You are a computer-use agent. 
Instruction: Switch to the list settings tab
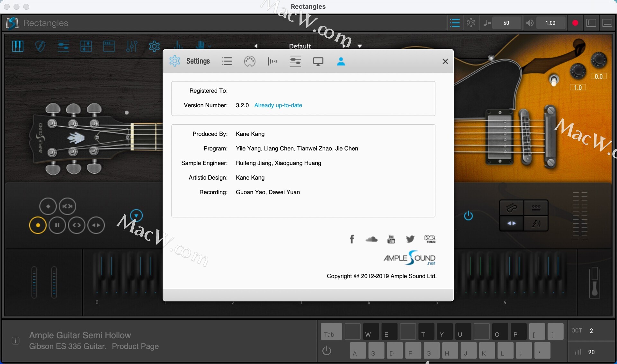(x=227, y=61)
